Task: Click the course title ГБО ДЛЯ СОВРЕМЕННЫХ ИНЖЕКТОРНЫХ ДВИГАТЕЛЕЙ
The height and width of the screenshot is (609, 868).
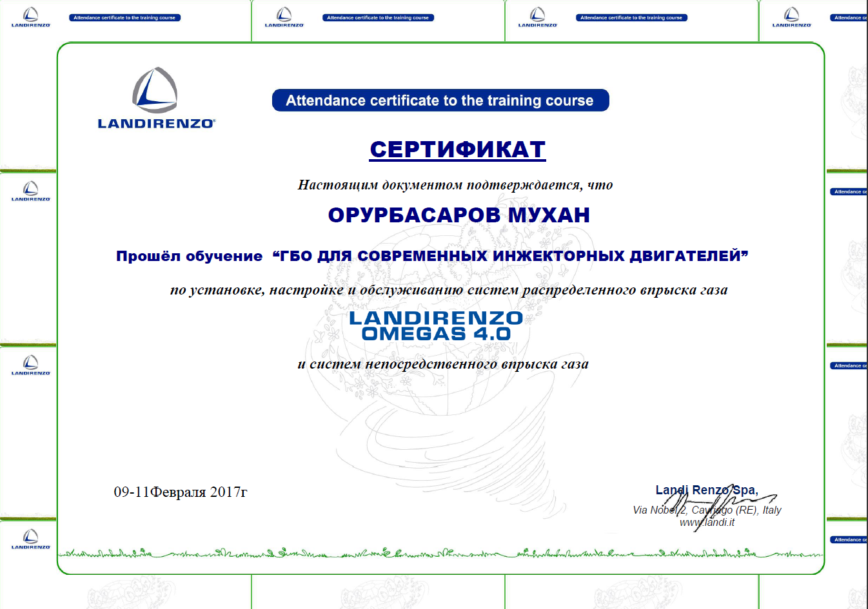Action: pos(510,256)
